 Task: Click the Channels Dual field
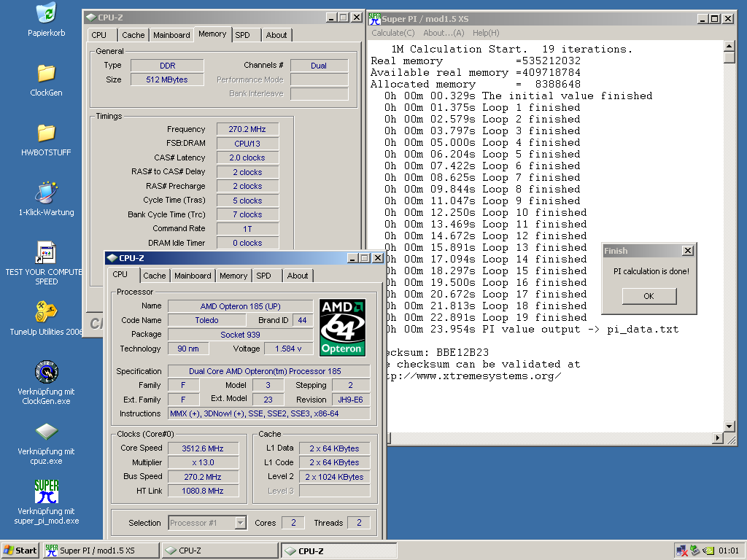[319, 66]
